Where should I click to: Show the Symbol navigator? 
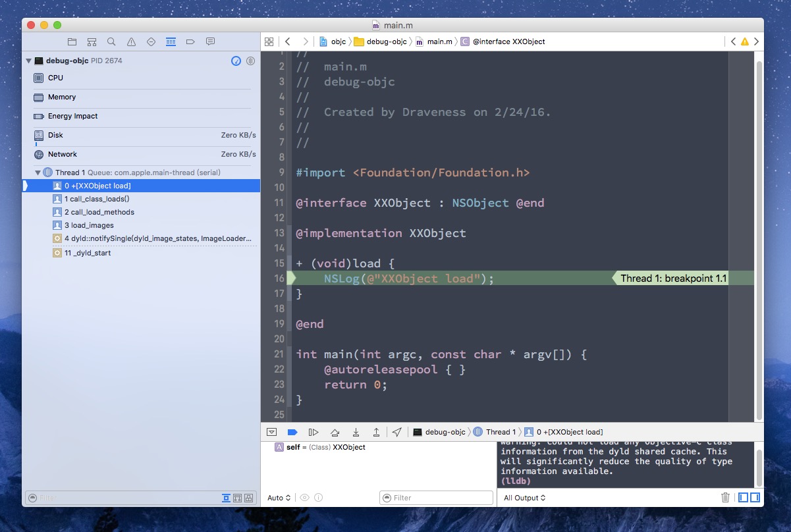click(92, 41)
